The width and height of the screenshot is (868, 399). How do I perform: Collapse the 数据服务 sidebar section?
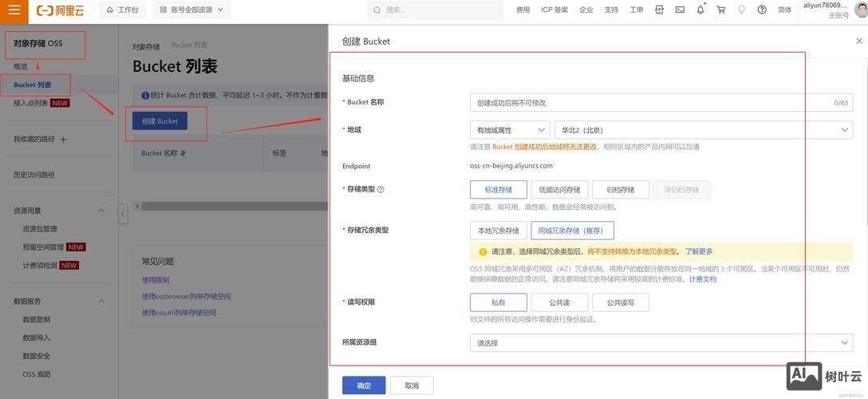(x=101, y=302)
